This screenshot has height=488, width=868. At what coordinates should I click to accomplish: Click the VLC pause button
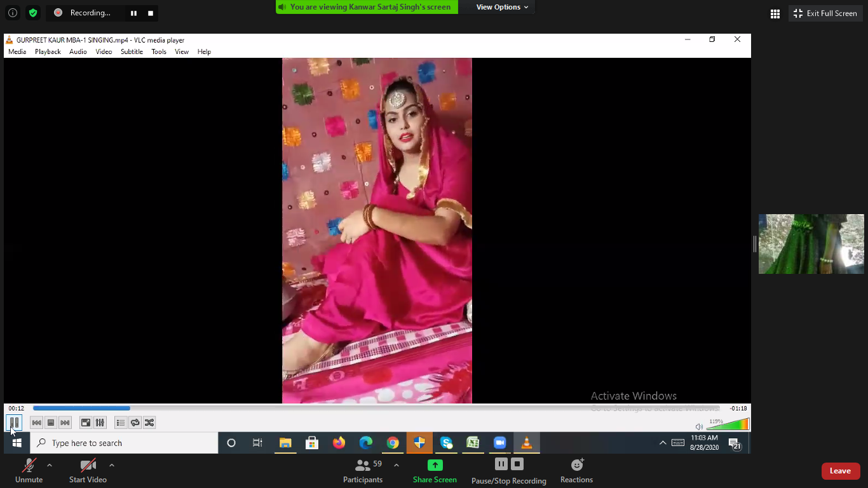coord(14,423)
